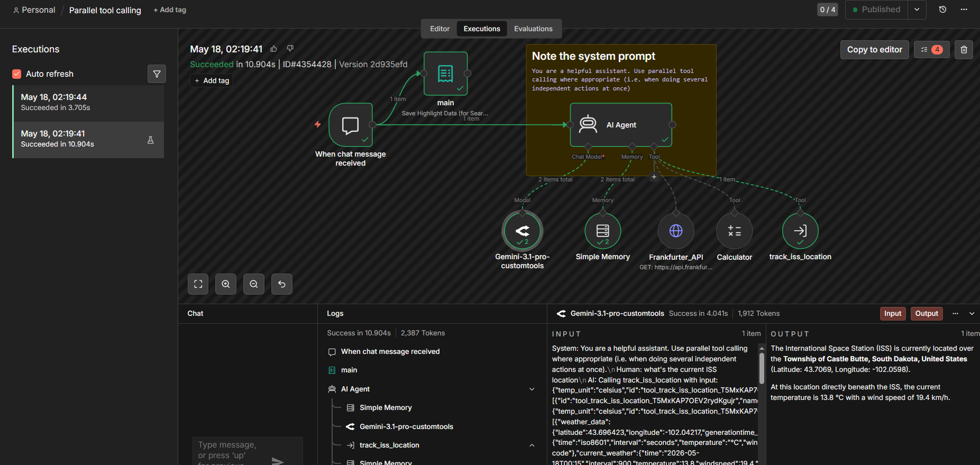
Task: Select the main highlight data node
Action: coord(445,74)
